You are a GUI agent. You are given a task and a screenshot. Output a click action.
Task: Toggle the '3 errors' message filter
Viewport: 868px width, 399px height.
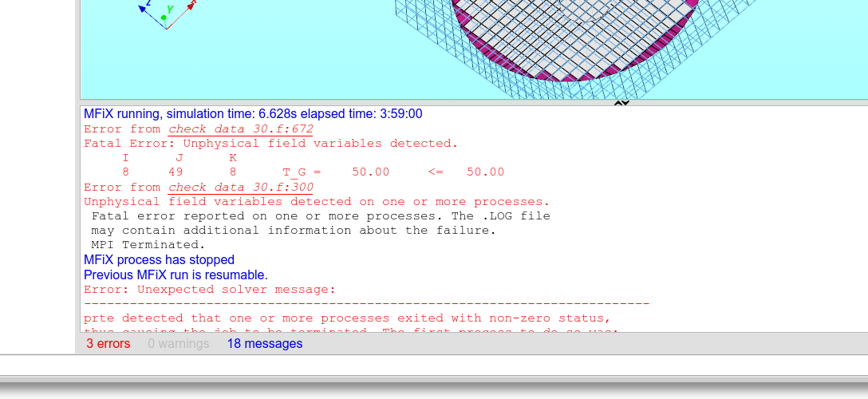point(108,344)
